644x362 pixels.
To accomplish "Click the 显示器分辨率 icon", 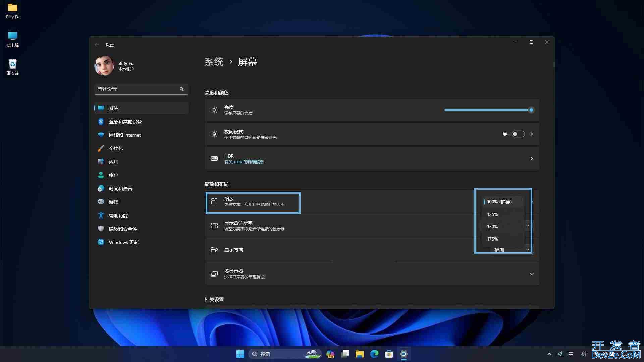I will [214, 226].
